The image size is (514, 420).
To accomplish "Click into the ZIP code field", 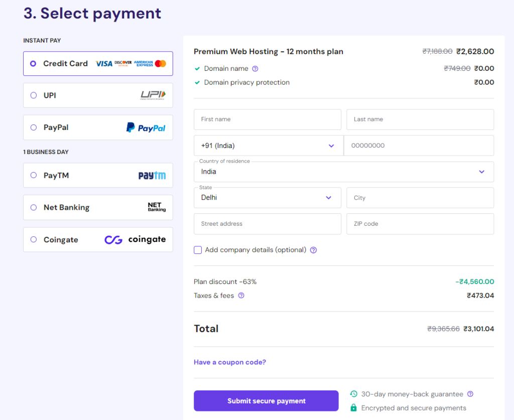I will 420,224.
